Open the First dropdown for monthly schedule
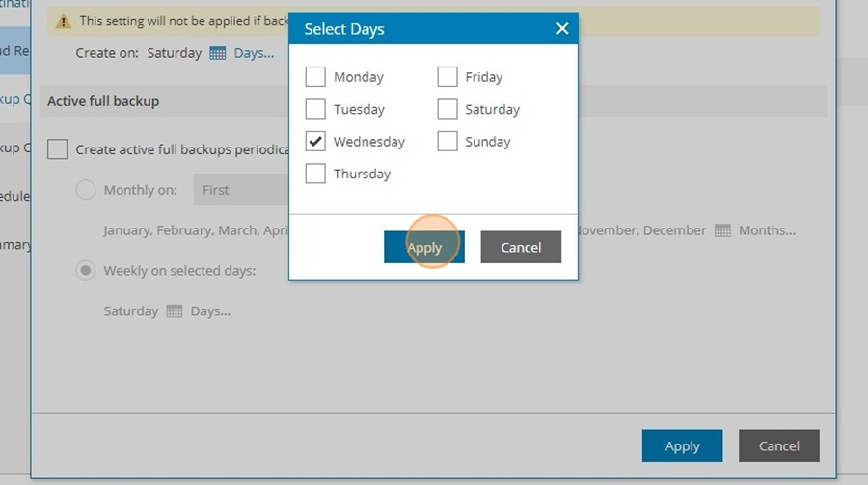This screenshot has height=485, width=868. pyautogui.click(x=241, y=189)
